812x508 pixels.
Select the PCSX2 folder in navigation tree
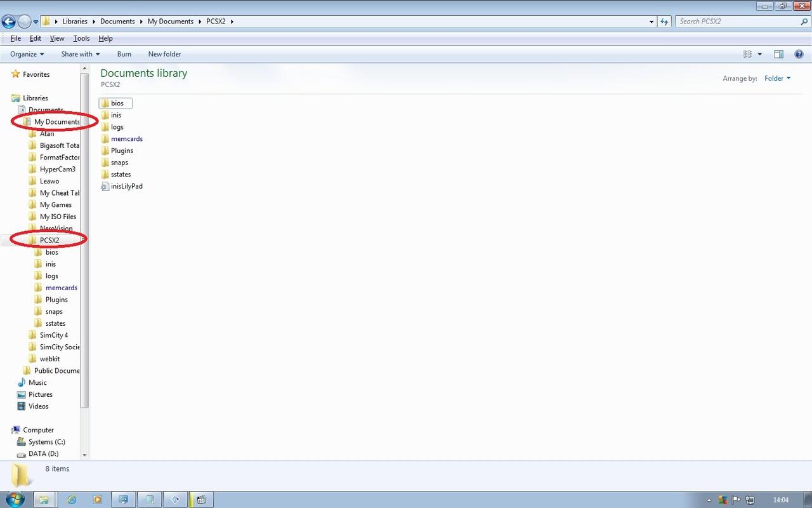point(49,241)
